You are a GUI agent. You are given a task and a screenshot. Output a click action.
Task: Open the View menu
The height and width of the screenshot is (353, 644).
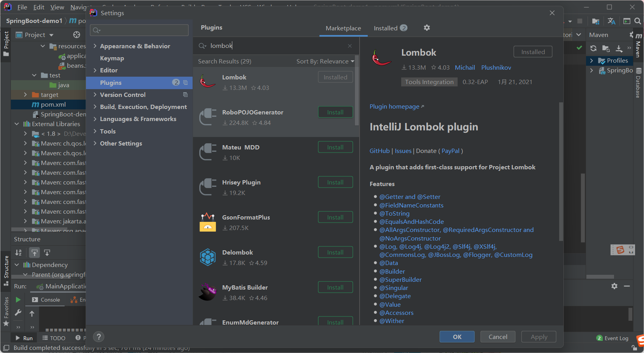(x=57, y=7)
